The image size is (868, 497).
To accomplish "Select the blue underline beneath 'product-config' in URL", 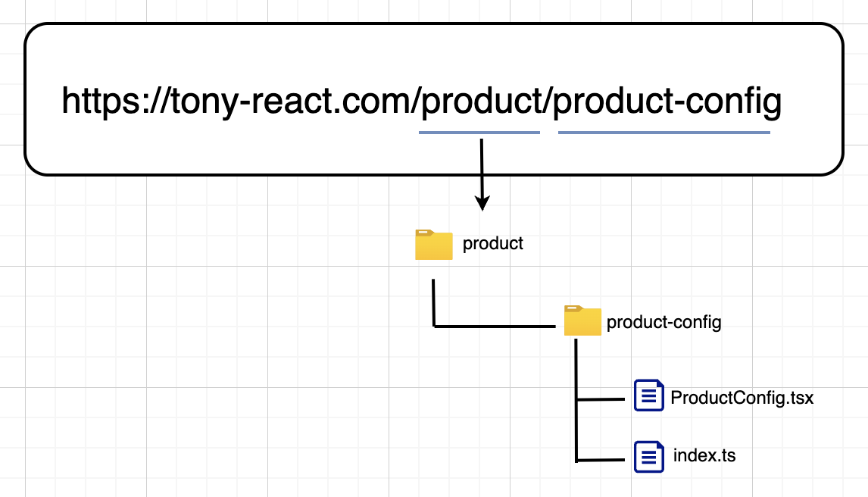I will [x=663, y=133].
